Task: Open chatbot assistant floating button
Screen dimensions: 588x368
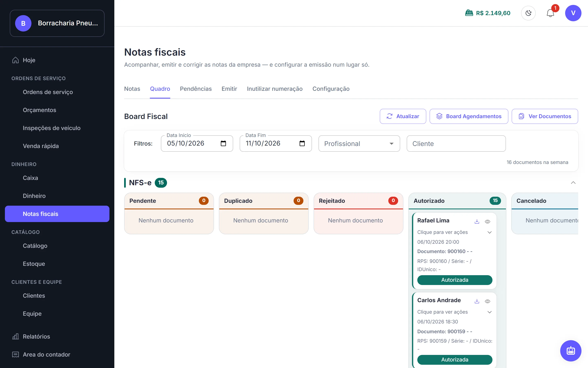Action: [x=570, y=351]
